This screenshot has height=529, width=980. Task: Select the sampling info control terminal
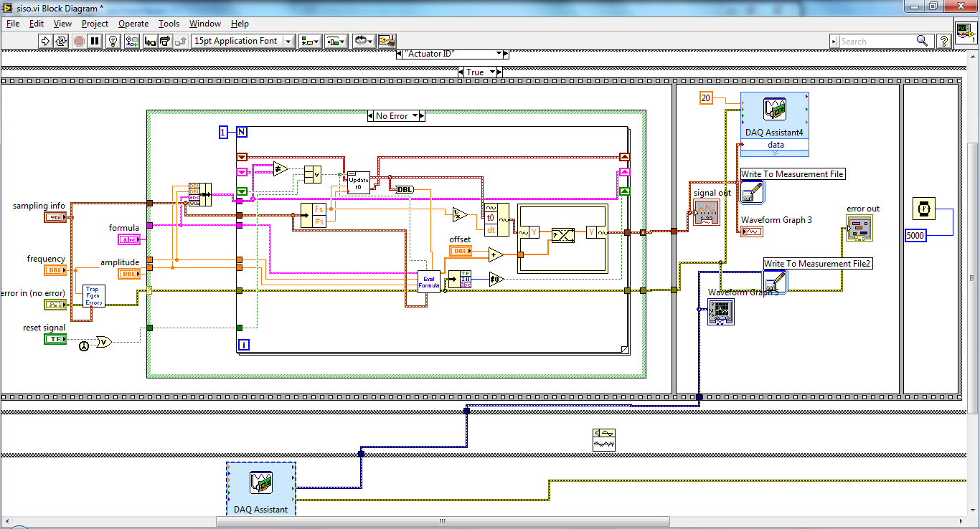pyautogui.click(x=55, y=217)
